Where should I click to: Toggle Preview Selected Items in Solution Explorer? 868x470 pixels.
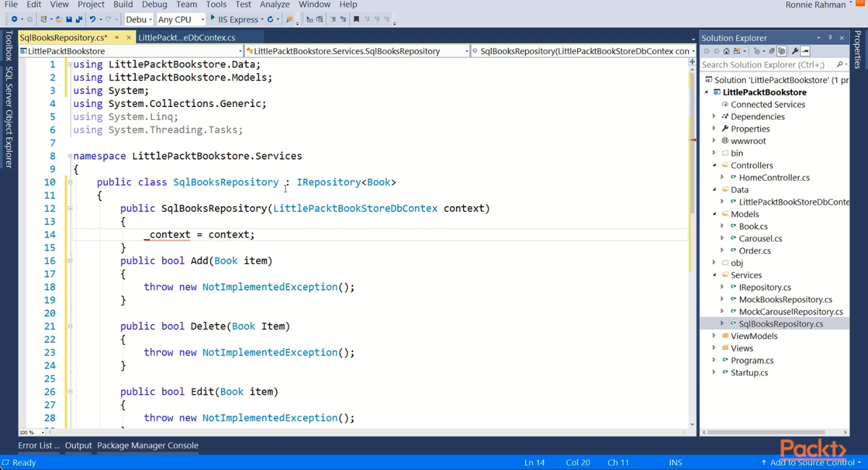click(x=805, y=51)
